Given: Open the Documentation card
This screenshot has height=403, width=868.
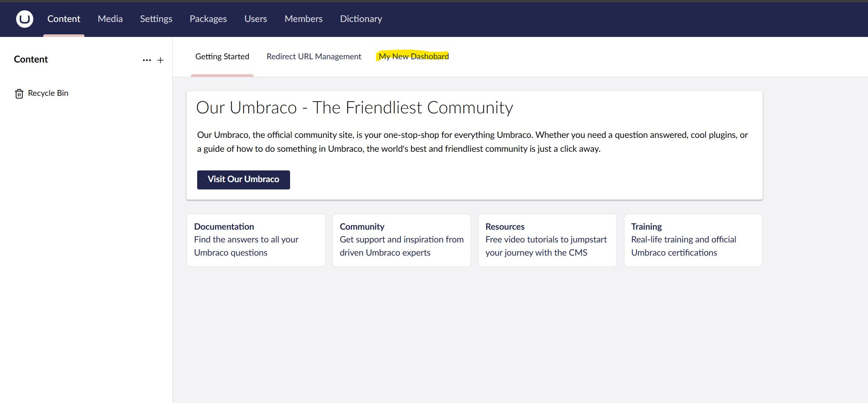Looking at the screenshot, I should coord(256,240).
